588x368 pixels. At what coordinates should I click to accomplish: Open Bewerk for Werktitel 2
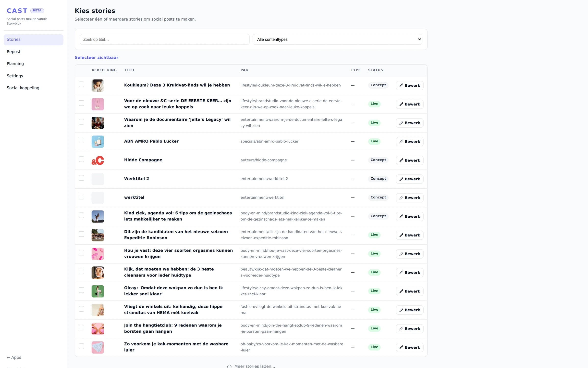coord(409,179)
